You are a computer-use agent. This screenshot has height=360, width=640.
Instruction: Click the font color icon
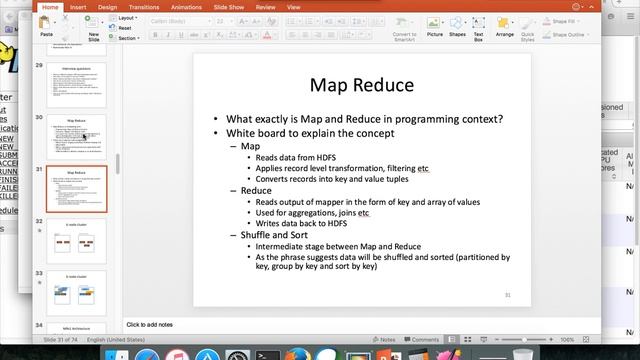coord(267,36)
